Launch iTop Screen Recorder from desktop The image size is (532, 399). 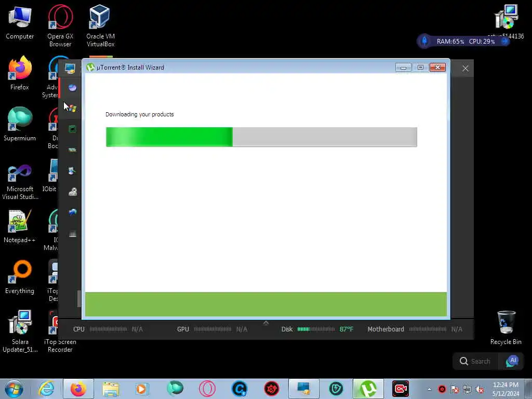[60, 331]
